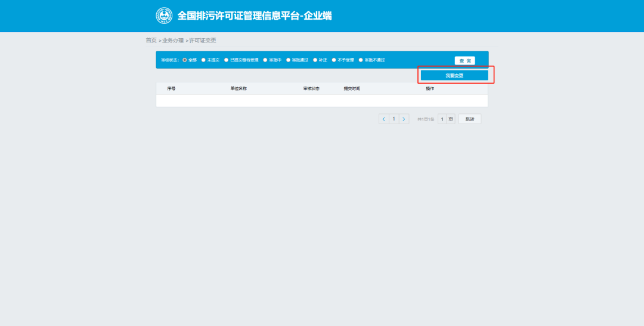Viewport: 644px width, 326px height.
Task: Select 审批通过 radio button
Action: pyautogui.click(x=288, y=60)
